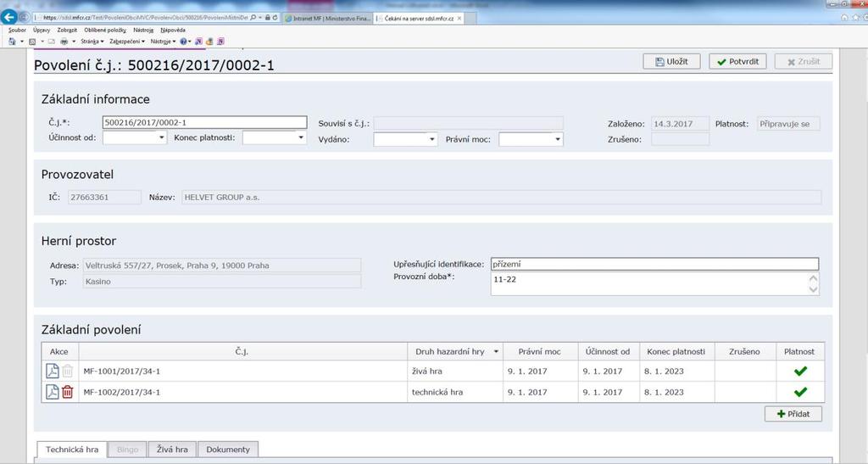This screenshot has width=868, height=464.
Task: Open the Nástroje menu in menu bar
Action: click(143, 30)
